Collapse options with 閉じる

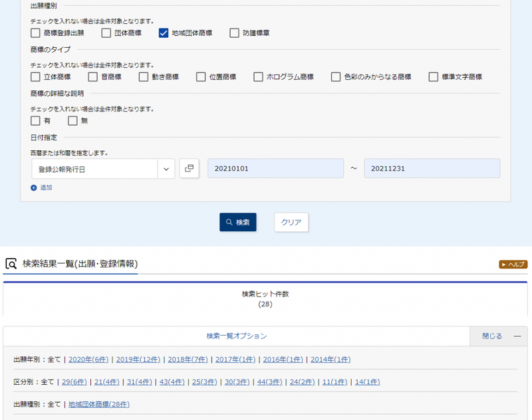(499, 336)
